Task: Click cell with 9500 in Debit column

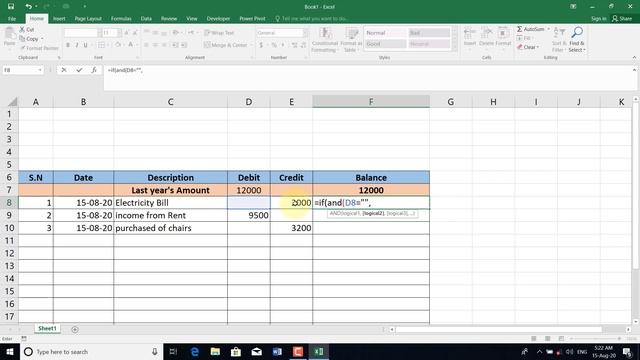Action: click(249, 215)
